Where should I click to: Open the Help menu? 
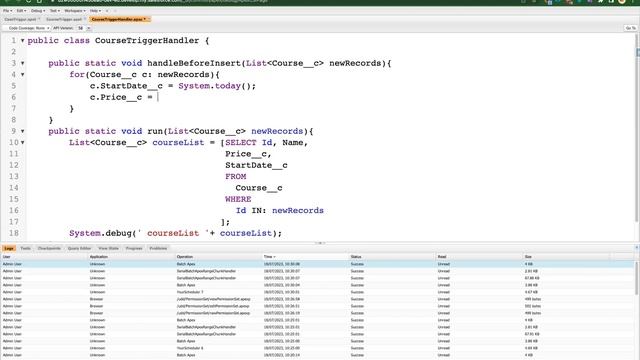tap(95, 11)
